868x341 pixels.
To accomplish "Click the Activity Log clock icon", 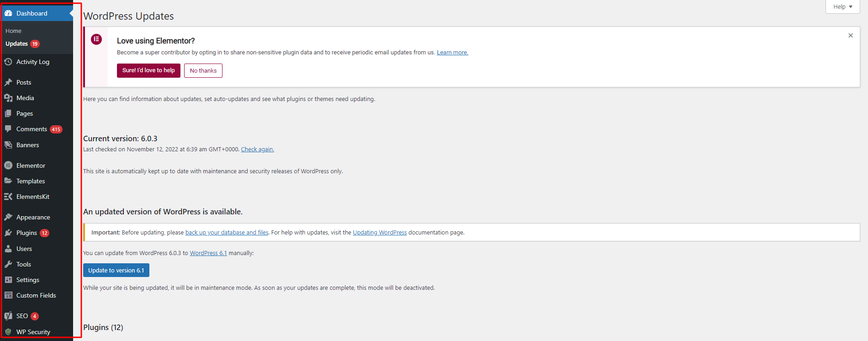I will 8,62.
